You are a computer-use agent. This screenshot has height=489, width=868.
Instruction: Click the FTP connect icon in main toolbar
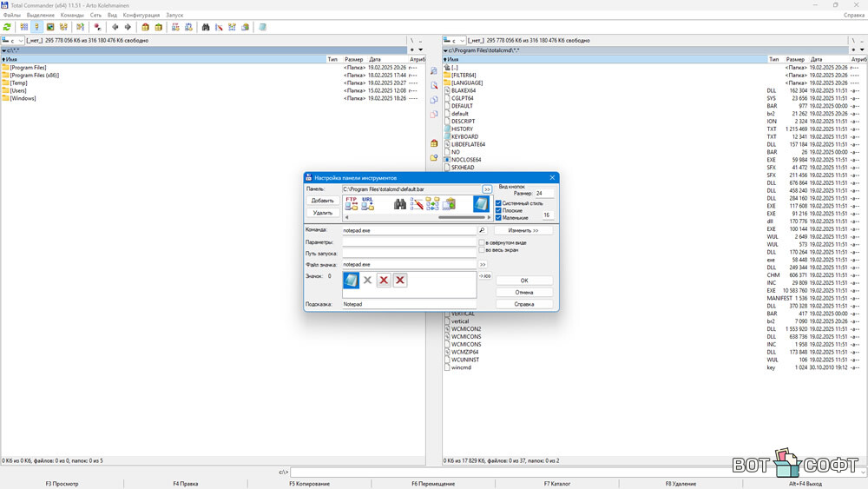pos(175,27)
